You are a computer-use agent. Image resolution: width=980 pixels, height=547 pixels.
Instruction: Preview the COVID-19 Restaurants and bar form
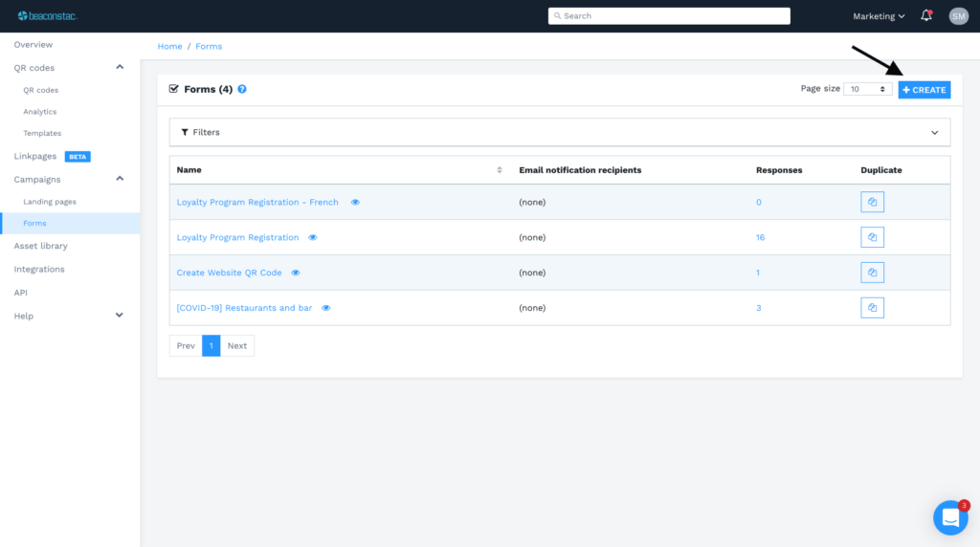coord(325,308)
